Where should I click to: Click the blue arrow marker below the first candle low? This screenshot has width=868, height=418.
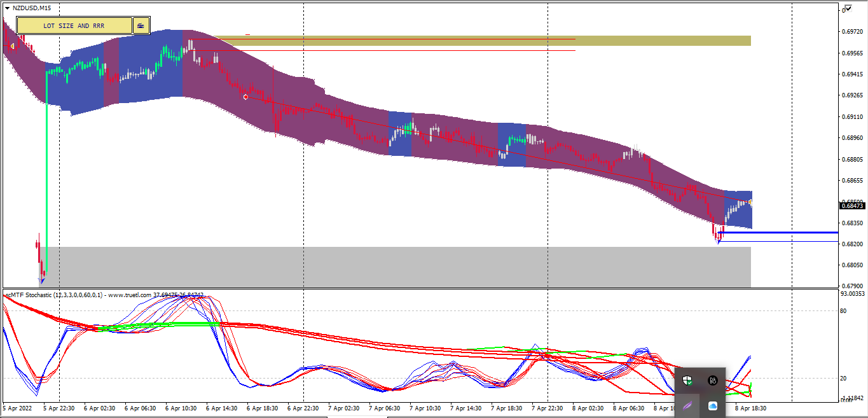click(x=41, y=280)
